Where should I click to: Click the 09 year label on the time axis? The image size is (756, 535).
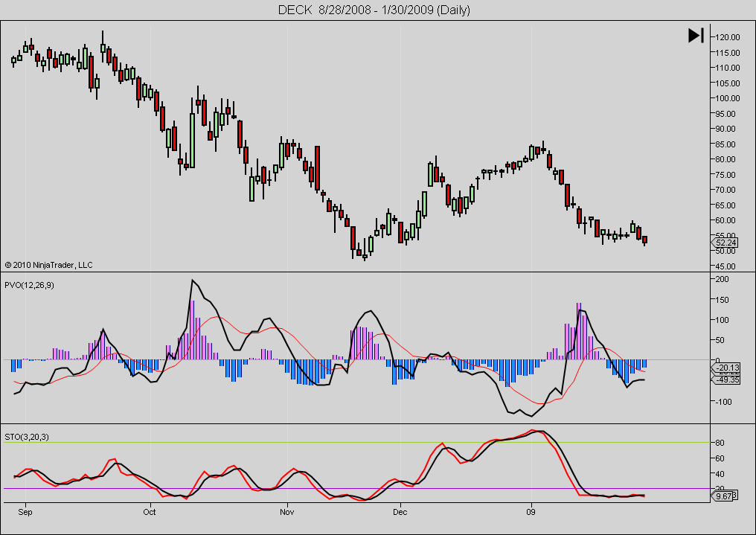coord(531,512)
